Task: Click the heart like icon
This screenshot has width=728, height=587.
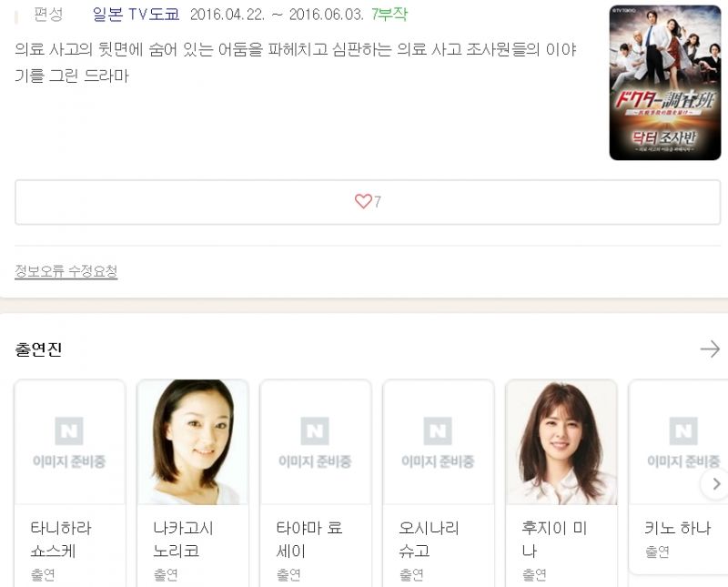Action: pos(363,201)
